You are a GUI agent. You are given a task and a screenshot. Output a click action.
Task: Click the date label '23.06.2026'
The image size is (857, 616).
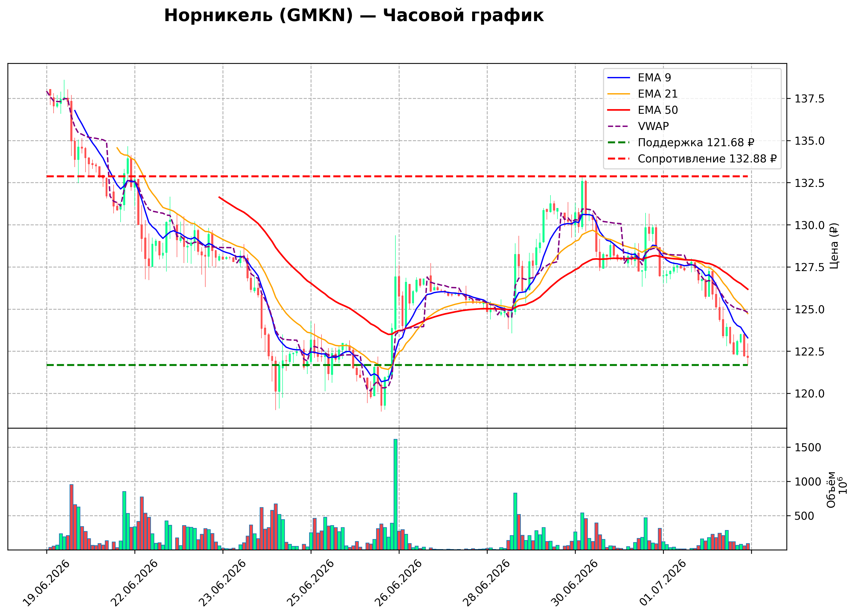pos(222,583)
